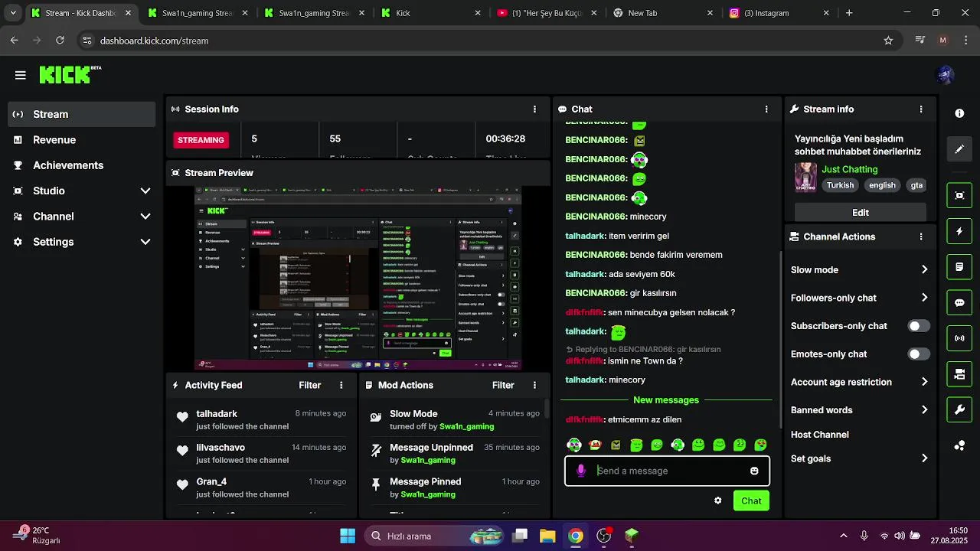The height and width of the screenshot is (551, 980).
Task: Toggle the Mod Actions note icon in right rail
Action: point(959,267)
